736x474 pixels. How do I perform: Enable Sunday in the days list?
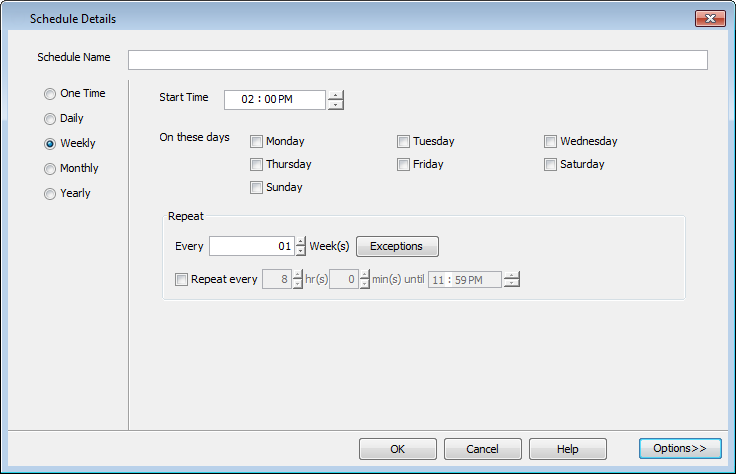click(x=257, y=188)
